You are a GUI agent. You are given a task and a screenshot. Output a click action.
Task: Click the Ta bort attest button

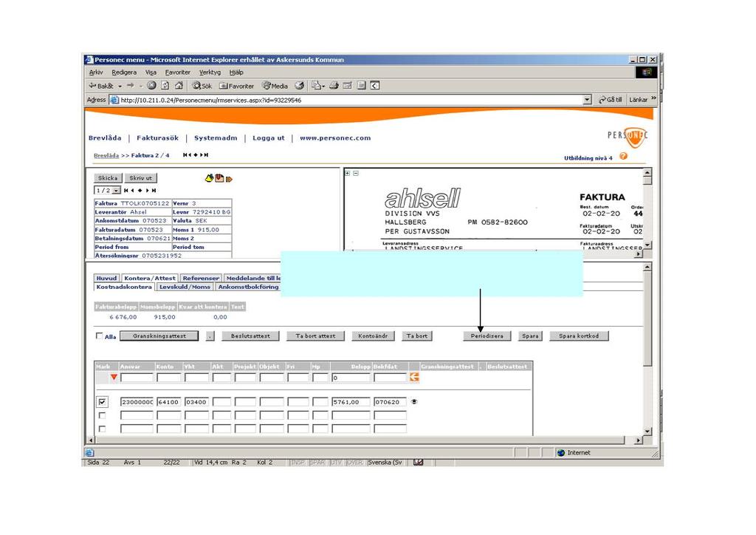click(x=315, y=335)
